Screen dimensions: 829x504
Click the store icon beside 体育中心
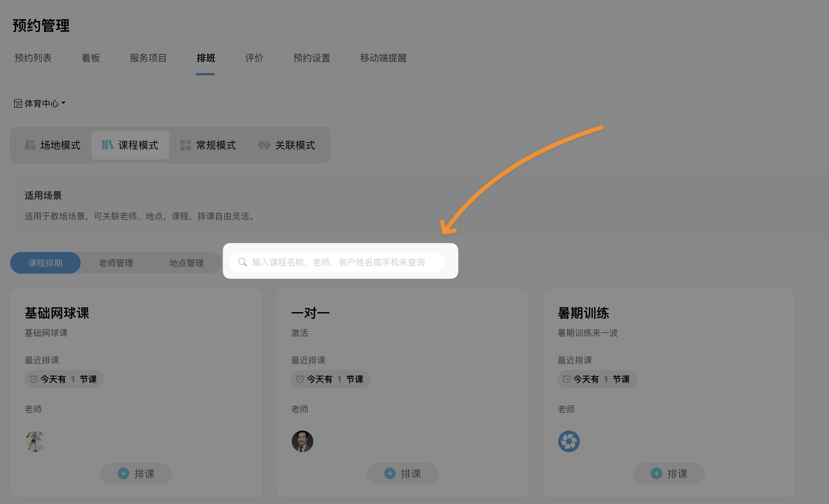click(x=18, y=104)
